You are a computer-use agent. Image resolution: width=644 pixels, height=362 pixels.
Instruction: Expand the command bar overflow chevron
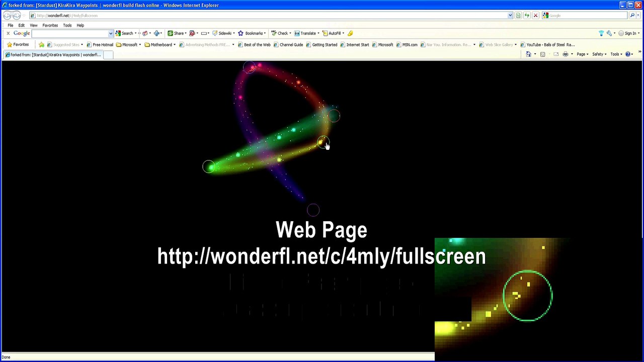tap(639, 52)
